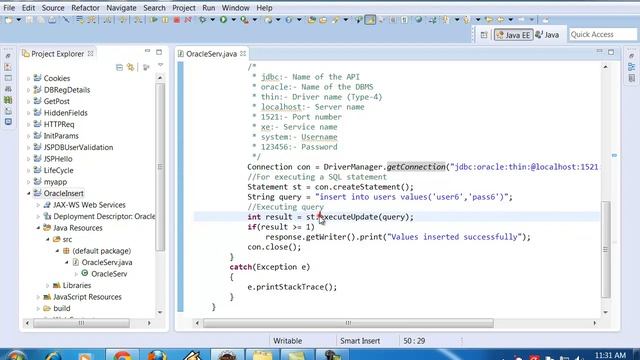This screenshot has width=640, height=360.
Task: Click the Windows Start button
Action: coord(16,355)
